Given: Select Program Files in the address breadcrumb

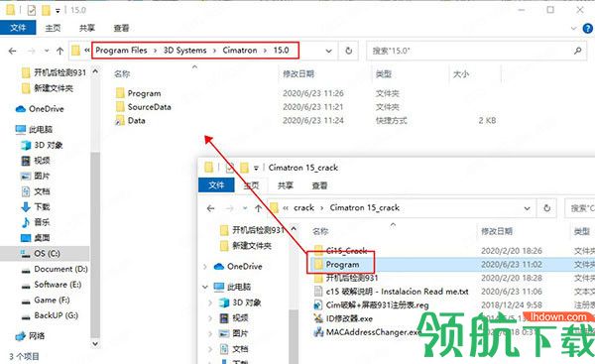Looking at the screenshot, I should pyautogui.click(x=121, y=51).
